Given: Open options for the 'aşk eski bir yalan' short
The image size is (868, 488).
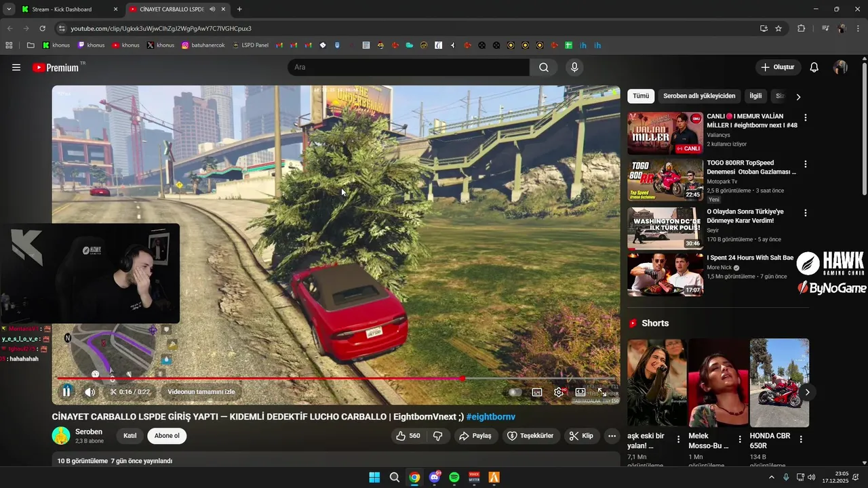Looking at the screenshot, I should tap(678, 439).
